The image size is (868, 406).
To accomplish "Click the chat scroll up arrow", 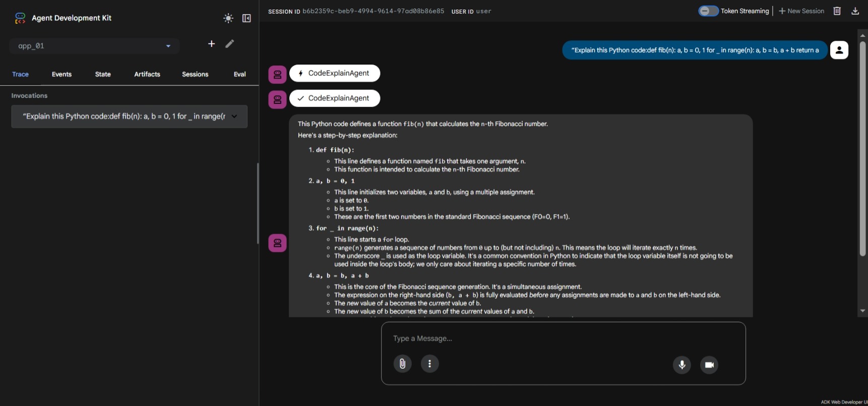I will click(x=862, y=35).
